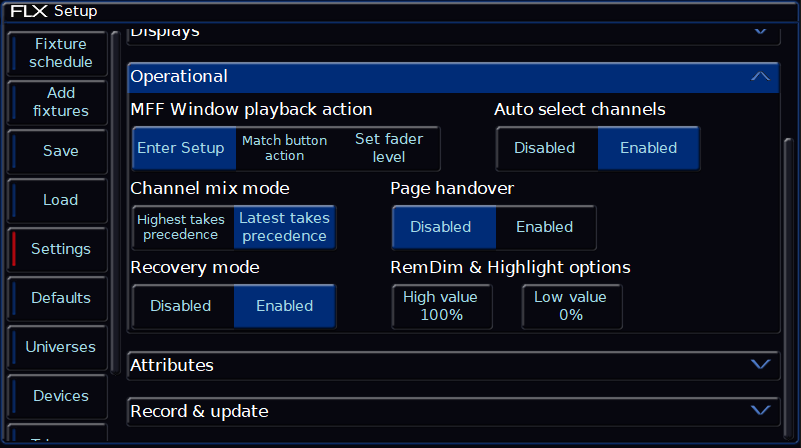Select the Settings sidebar tab

(58, 249)
